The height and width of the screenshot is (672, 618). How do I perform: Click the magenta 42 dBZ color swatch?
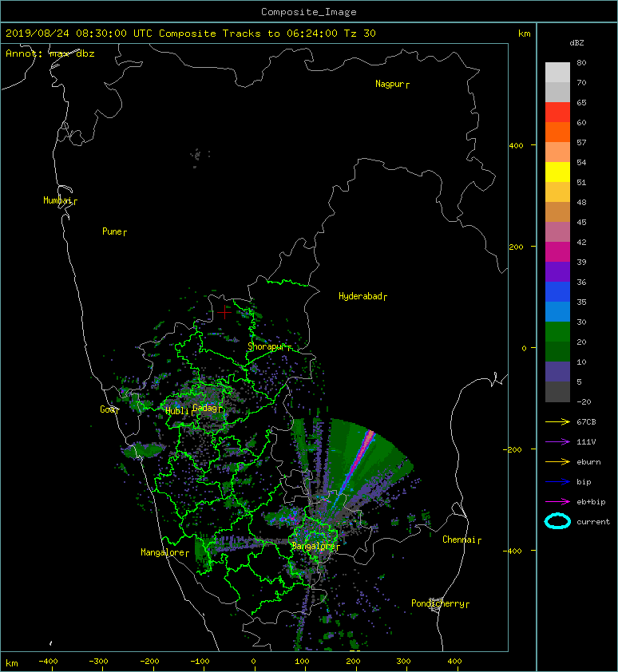(x=557, y=252)
